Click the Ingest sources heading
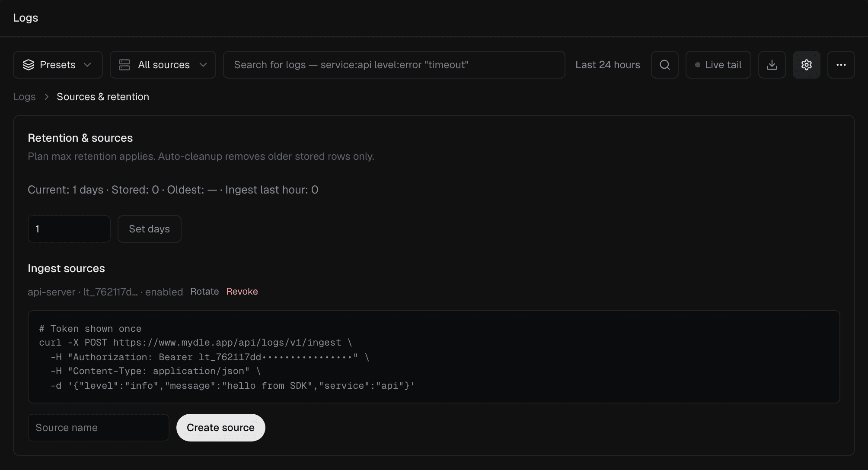Viewport: 868px width, 470px height. pos(66,268)
